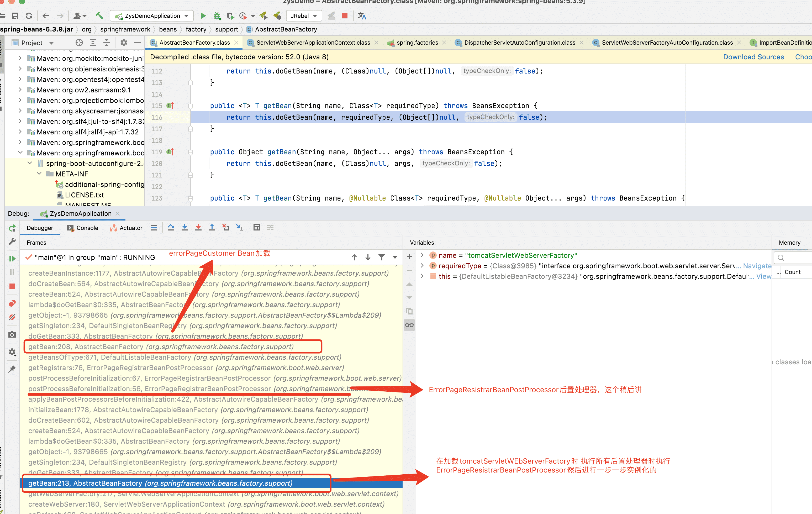812x514 pixels.
Task: Expand Maven: org.ow2.asm:asm:9.1 library
Action: [20, 90]
